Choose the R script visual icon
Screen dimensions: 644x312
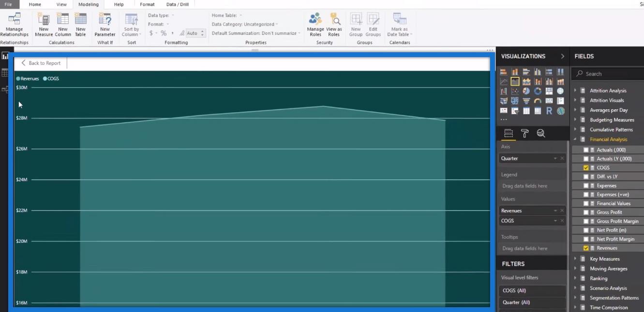(x=549, y=111)
